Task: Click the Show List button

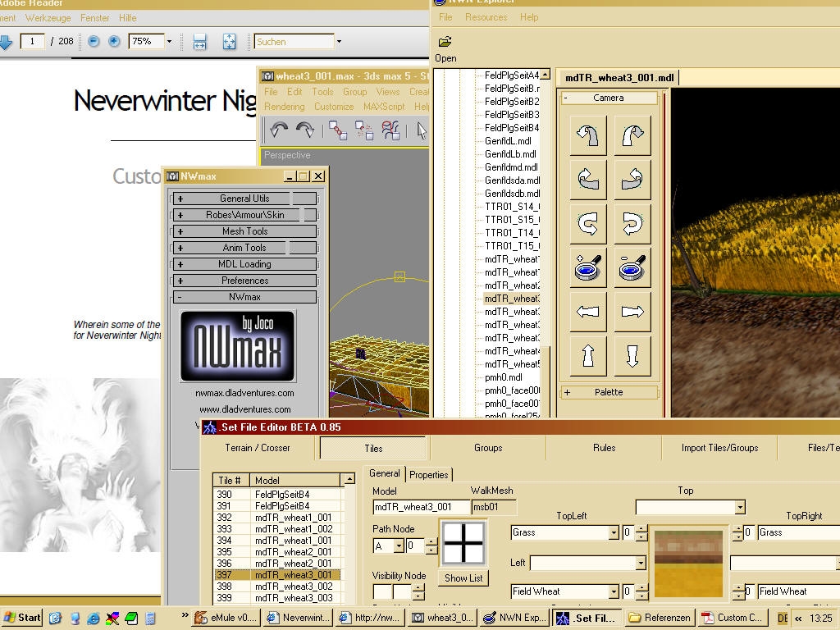Action: (463, 577)
